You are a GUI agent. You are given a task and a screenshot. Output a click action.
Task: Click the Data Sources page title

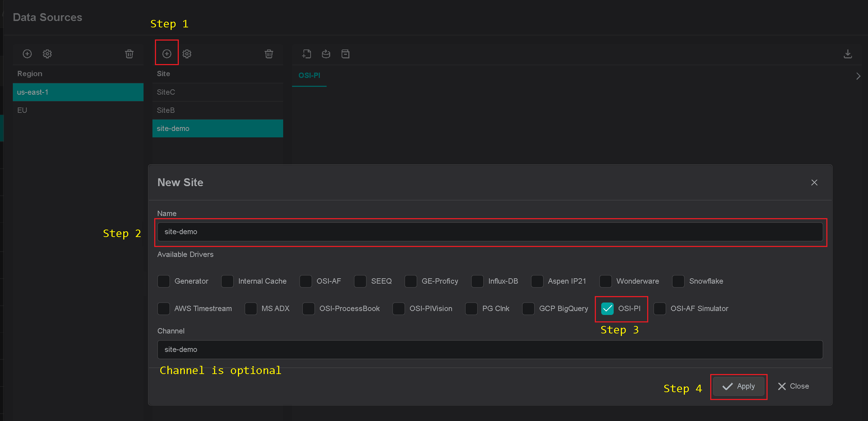click(48, 17)
